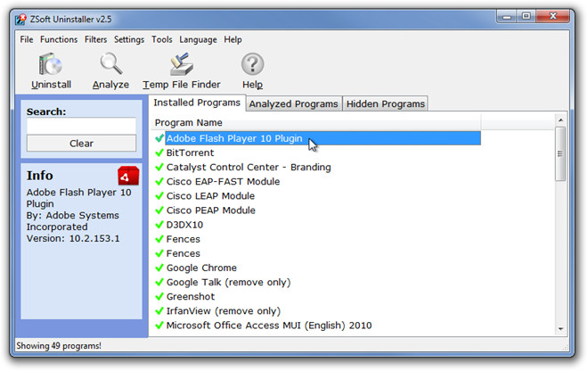
Task: Select Cisco PEAP Module entry
Action: 211,210
